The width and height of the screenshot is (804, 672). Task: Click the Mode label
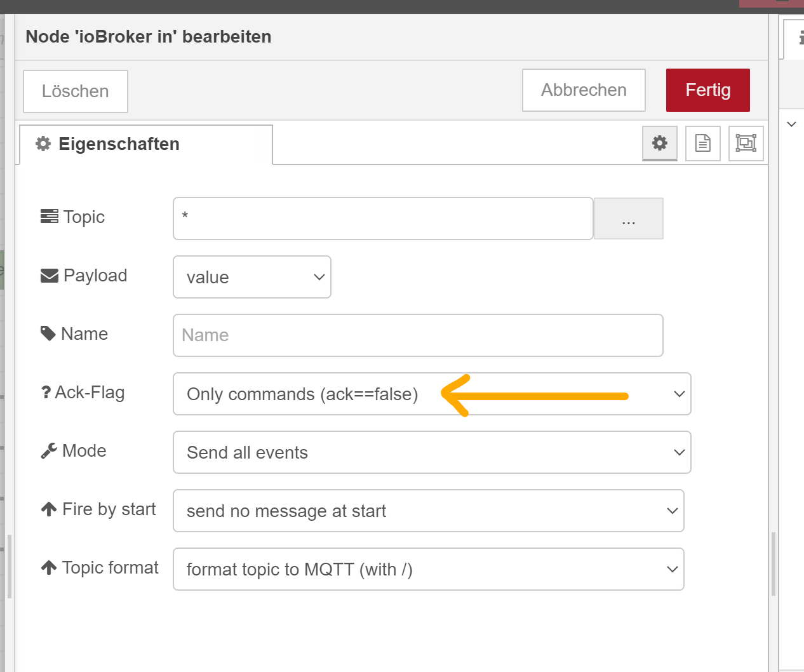[74, 451]
